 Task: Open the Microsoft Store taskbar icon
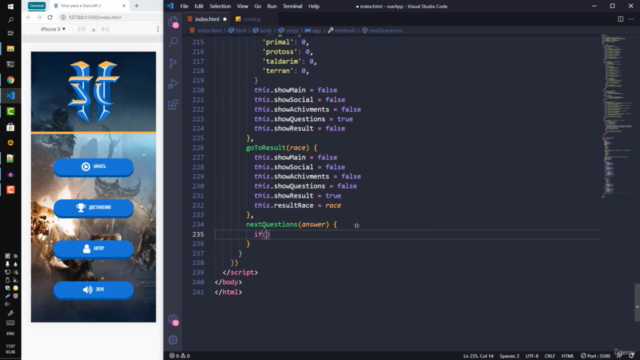[x=11, y=127]
